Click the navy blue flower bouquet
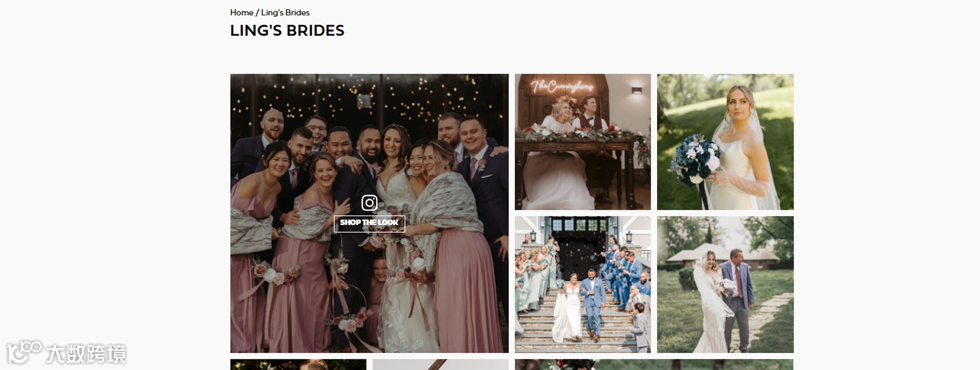This screenshot has width=980, height=370. 696,160
